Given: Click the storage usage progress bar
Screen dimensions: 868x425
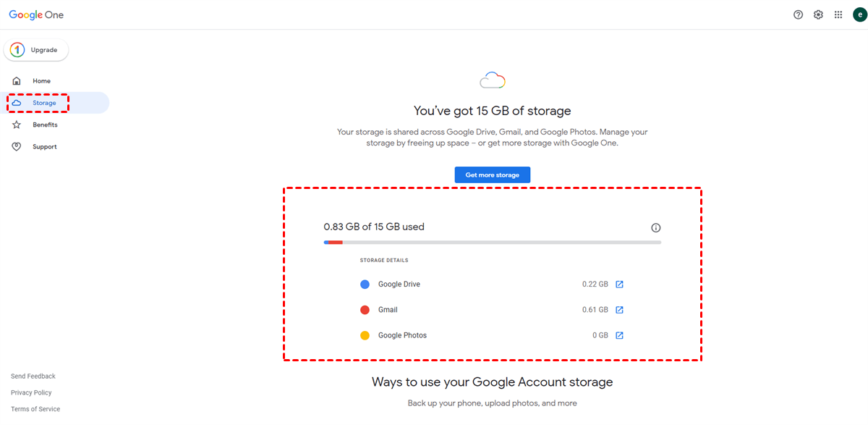Looking at the screenshot, I should coord(492,242).
